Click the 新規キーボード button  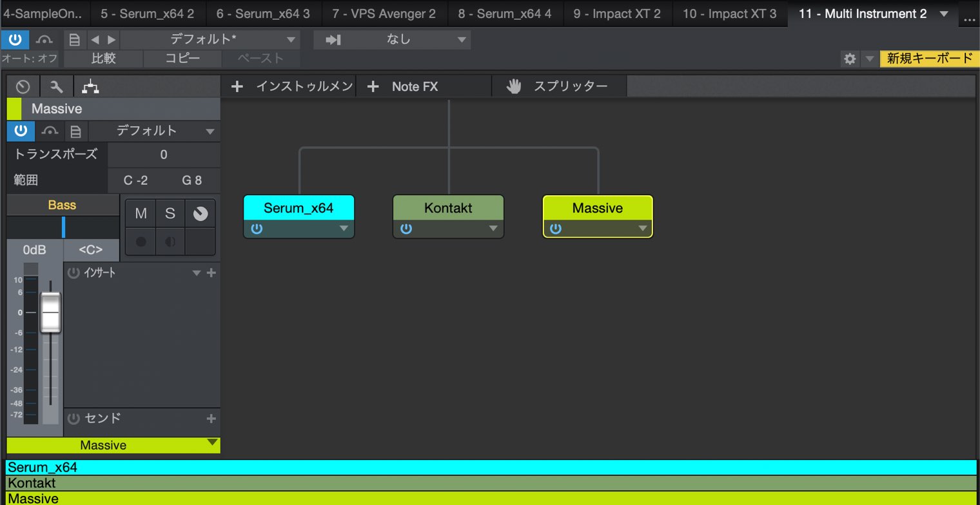tap(930, 59)
